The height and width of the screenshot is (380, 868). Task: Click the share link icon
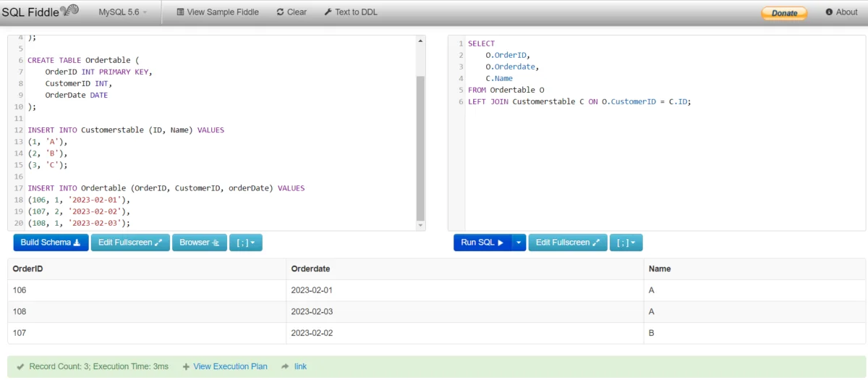286,366
